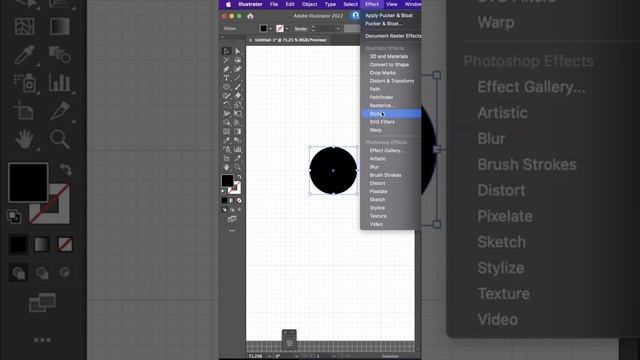This screenshot has width=640, height=360.
Task: Close the Untitled-1 document tab
Action: 250,40
